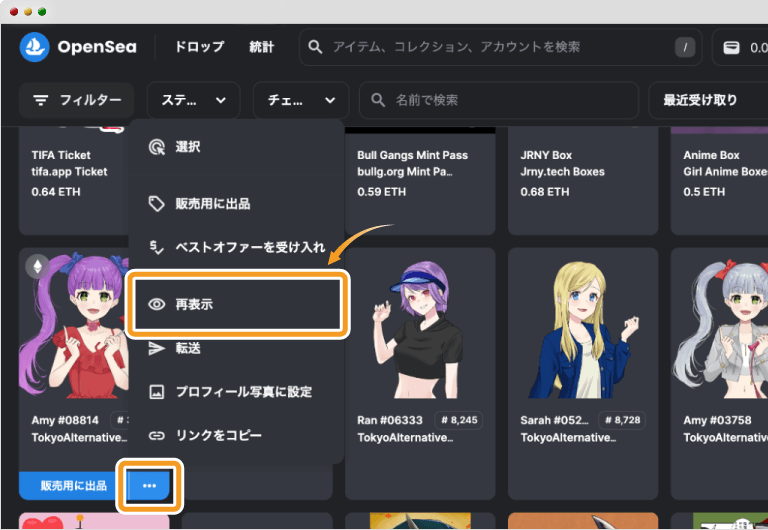Select プロフィール写真に設定 menu entry
Viewport: 768px width, 530px height.
tap(237, 391)
